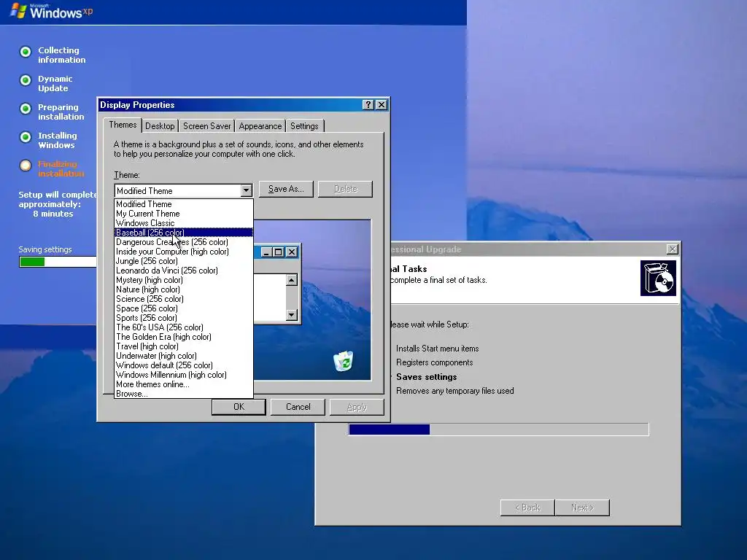Select Leonardo da Vinci (256 color)
This screenshot has height=560, width=747.
tap(183, 271)
